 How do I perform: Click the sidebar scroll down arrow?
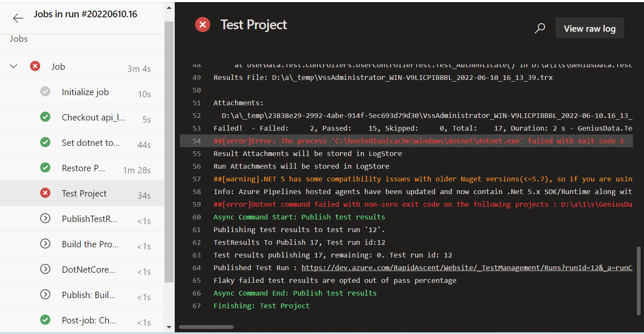point(169,327)
